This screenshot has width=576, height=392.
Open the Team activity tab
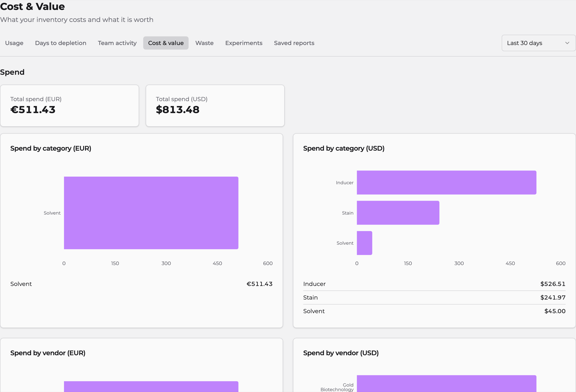pos(117,43)
